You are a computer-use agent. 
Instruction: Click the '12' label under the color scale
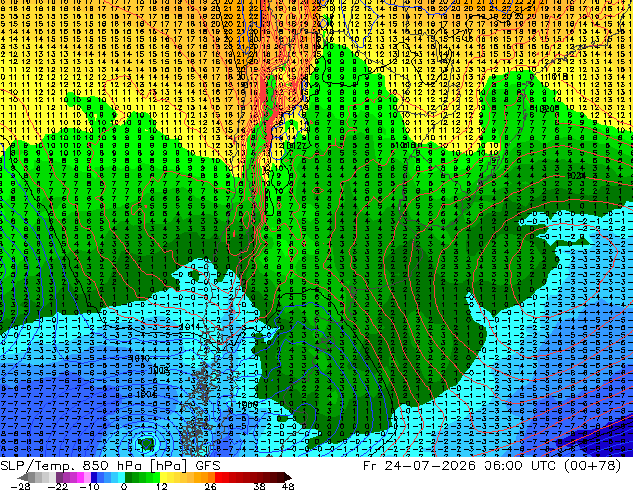(162, 486)
